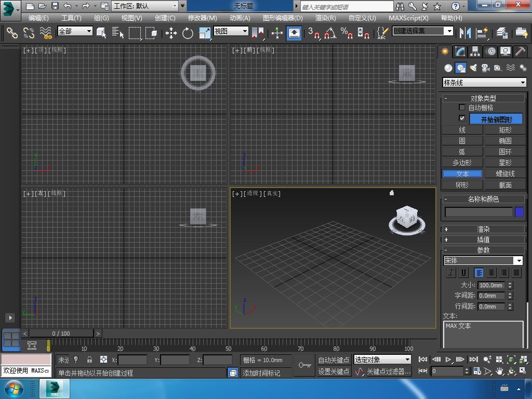The width and height of the screenshot is (532, 399).
Task: Switch to the Lights category icon
Action: 473,68
